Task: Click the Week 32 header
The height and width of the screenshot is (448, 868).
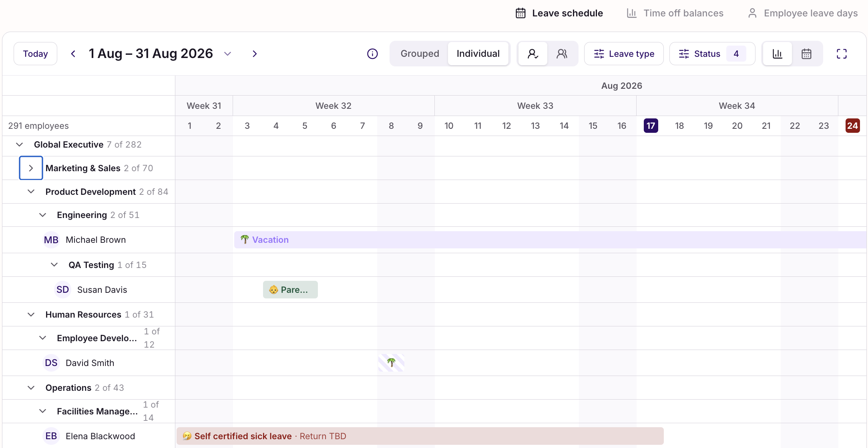Action: point(334,106)
